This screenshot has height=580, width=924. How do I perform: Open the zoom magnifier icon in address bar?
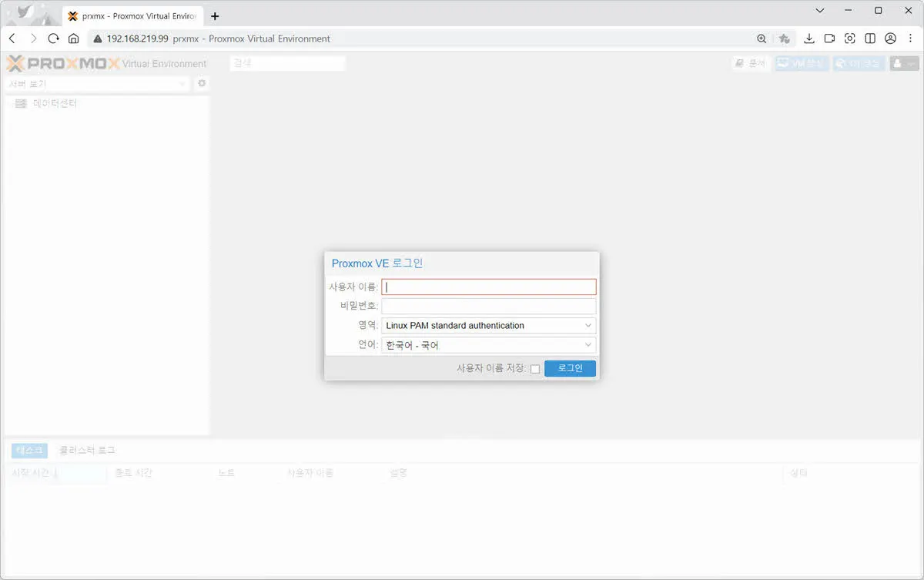point(762,39)
